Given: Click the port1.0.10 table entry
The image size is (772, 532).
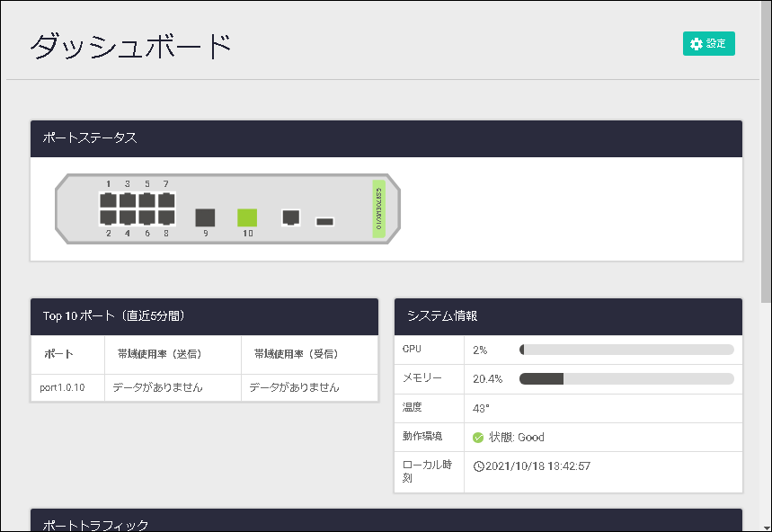Looking at the screenshot, I should [63, 387].
